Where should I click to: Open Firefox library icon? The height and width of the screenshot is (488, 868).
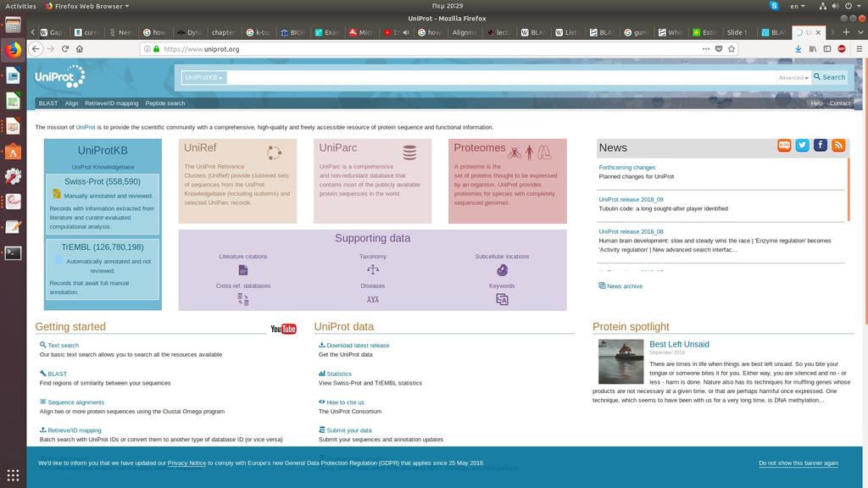click(x=813, y=48)
